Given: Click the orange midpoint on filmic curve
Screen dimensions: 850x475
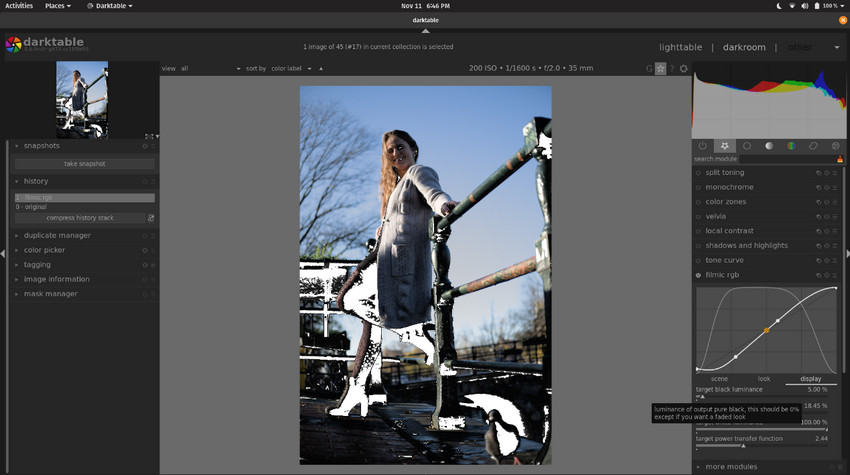Looking at the screenshot, I should (767, 330).
